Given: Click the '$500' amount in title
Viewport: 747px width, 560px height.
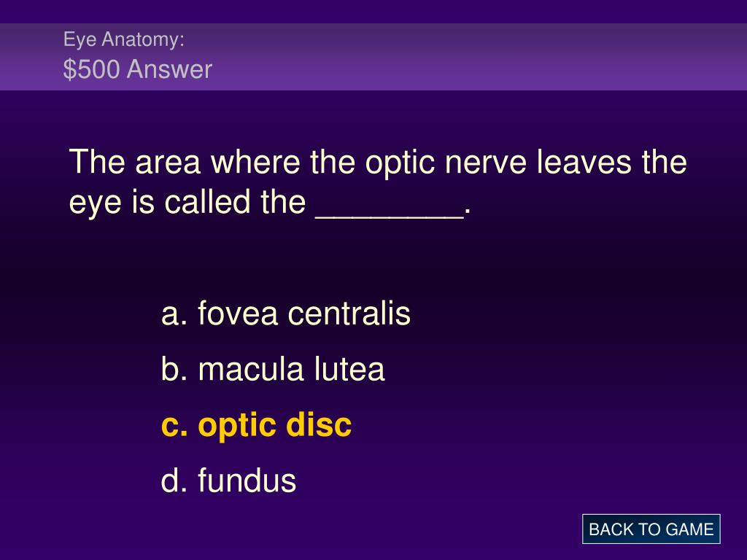Looking at the screenshot, I should tap(91, 69).
